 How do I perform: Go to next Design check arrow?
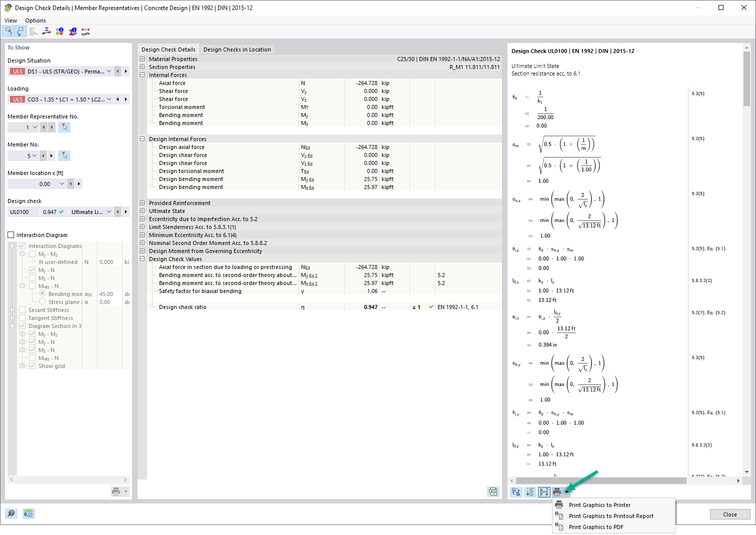click(126, 212)
